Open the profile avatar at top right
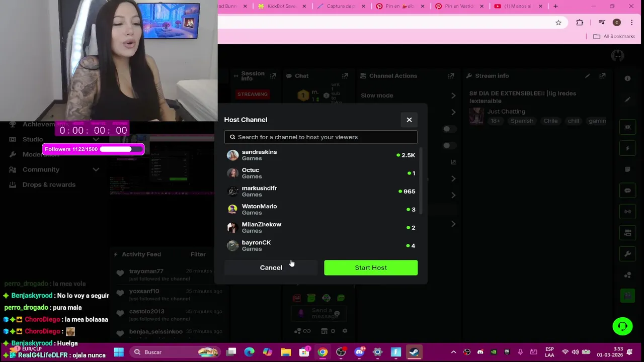This screenshot has height=362, width=644. 617,56
